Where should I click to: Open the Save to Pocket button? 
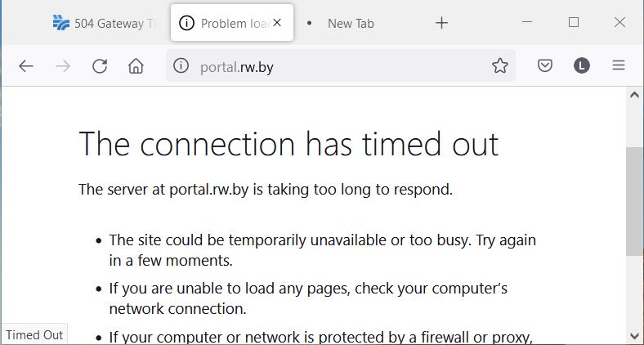pyautogui.click(x=545, y=66)
